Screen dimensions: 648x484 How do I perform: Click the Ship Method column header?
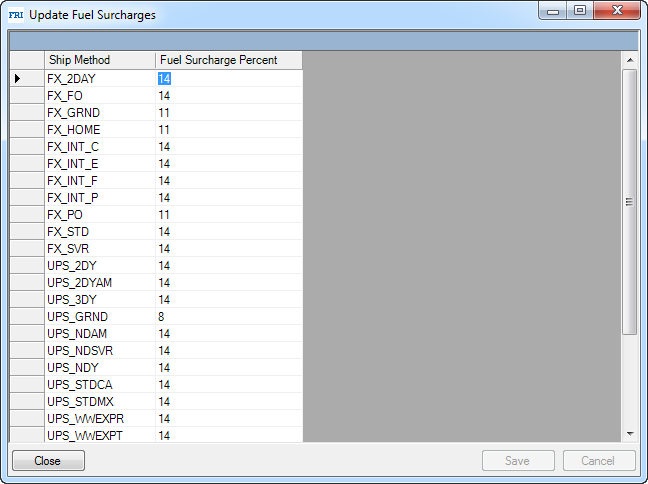tap(99, 60)
